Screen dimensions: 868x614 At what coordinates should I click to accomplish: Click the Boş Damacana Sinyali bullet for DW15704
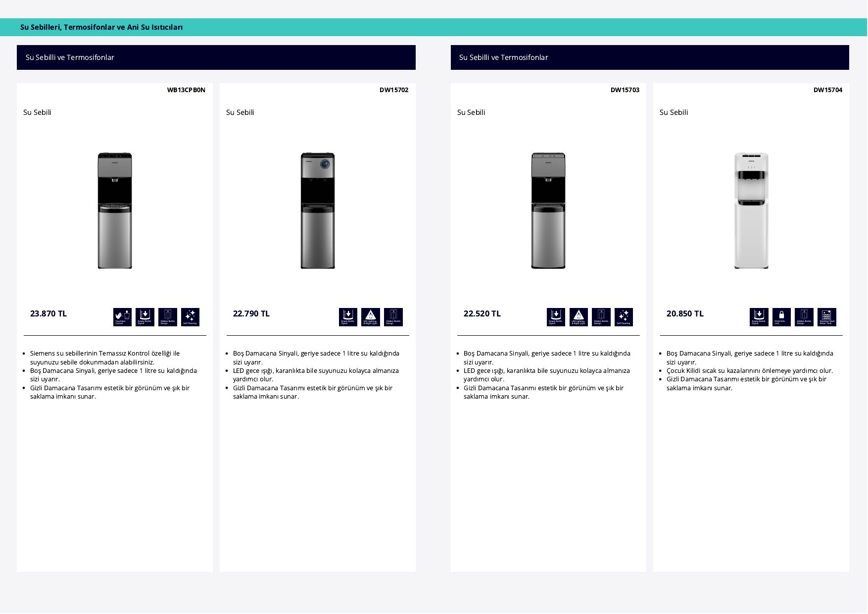coord(750,358)
